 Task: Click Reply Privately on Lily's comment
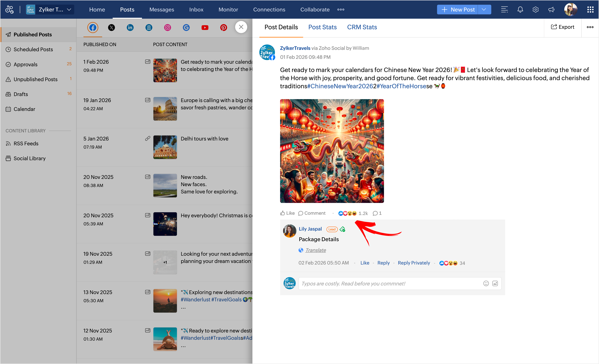(x=414, y=263)
